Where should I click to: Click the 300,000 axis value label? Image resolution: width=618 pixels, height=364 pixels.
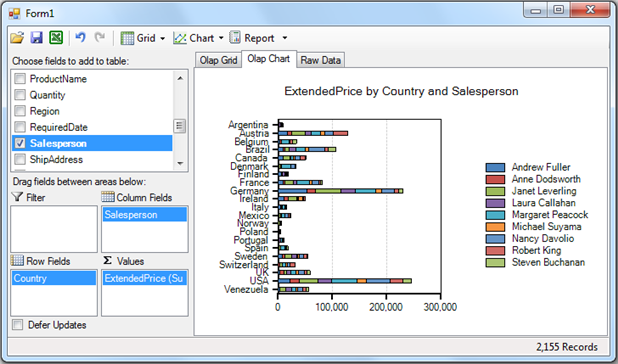440,307
